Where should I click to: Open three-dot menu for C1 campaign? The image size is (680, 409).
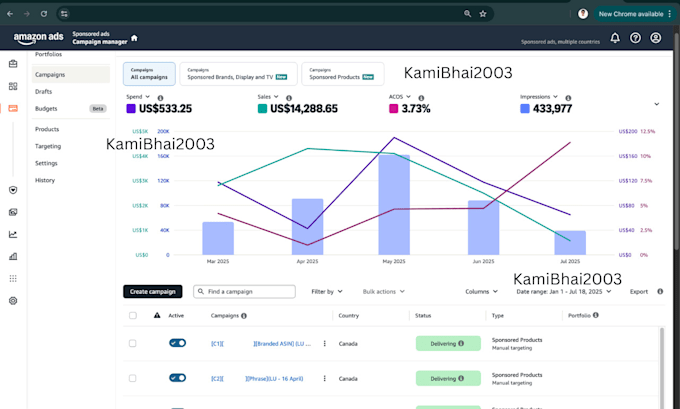pos(324,344)
